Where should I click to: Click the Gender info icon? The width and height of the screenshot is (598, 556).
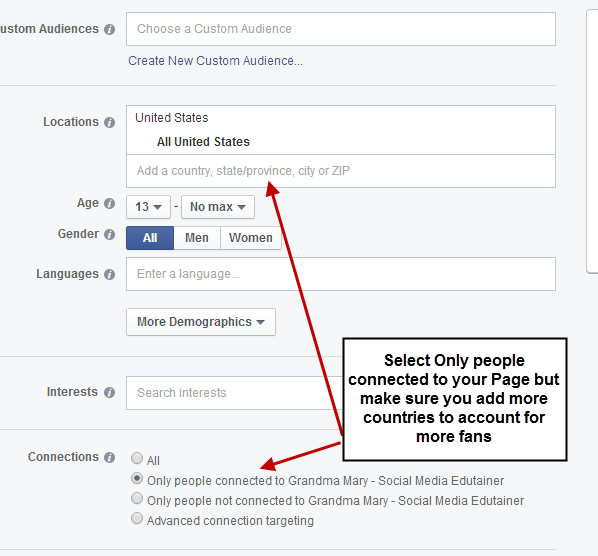109,234
